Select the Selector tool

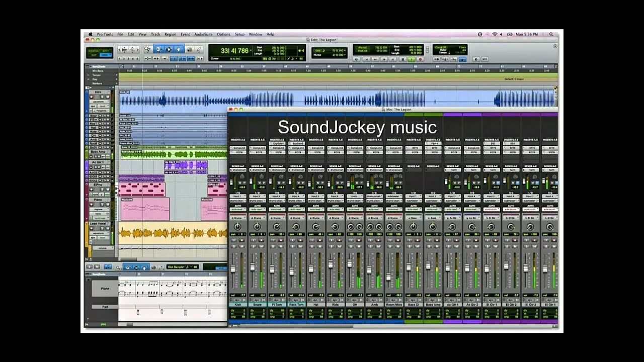[168, 50]
